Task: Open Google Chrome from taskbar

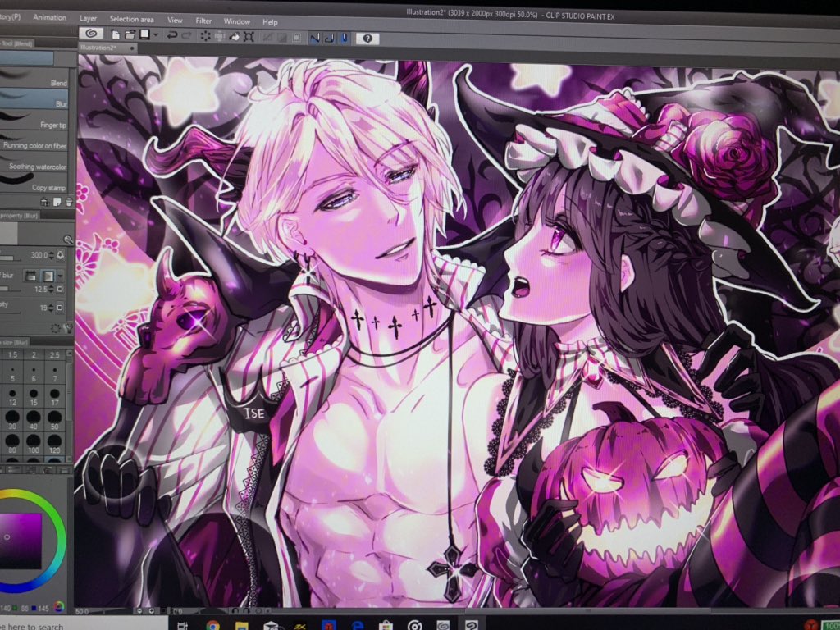Action: click(212, 625)
